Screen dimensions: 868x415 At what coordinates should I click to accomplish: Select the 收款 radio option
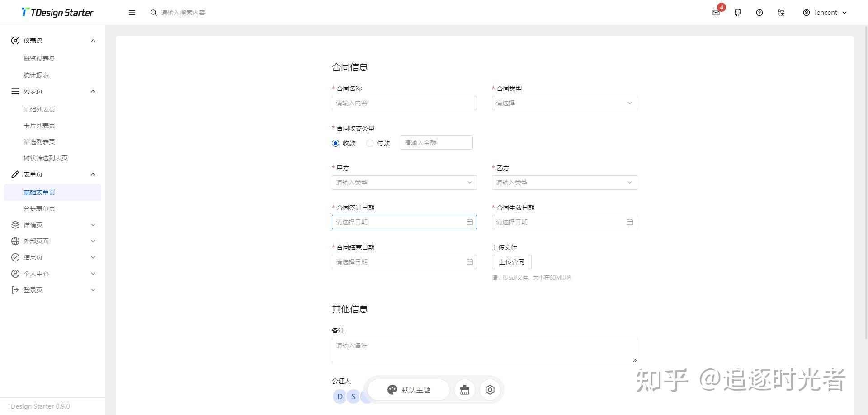[335, 143]
